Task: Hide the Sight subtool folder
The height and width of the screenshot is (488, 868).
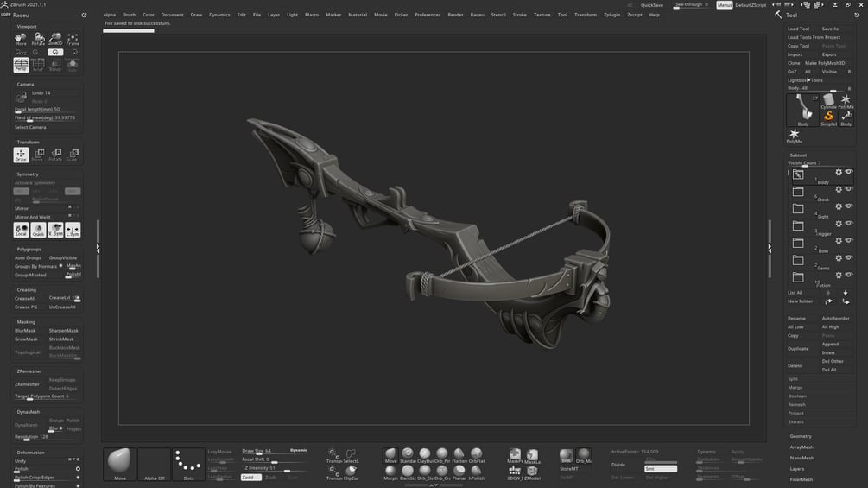Action: 849,206
